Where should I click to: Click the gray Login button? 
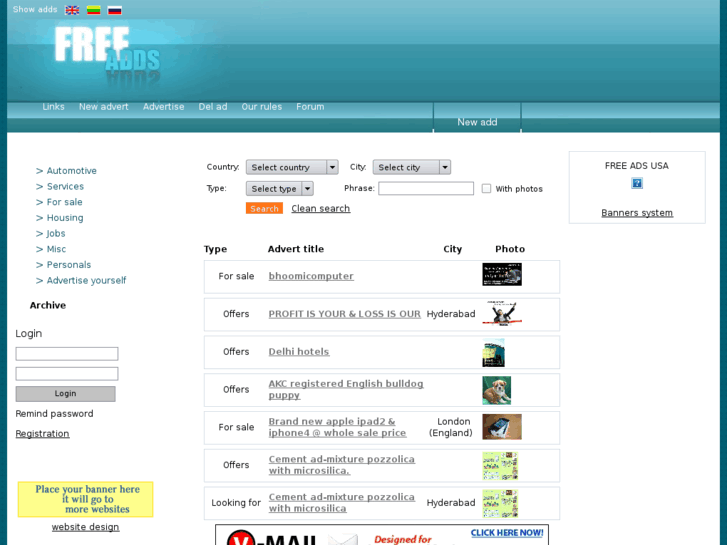(x=65, y=394)
